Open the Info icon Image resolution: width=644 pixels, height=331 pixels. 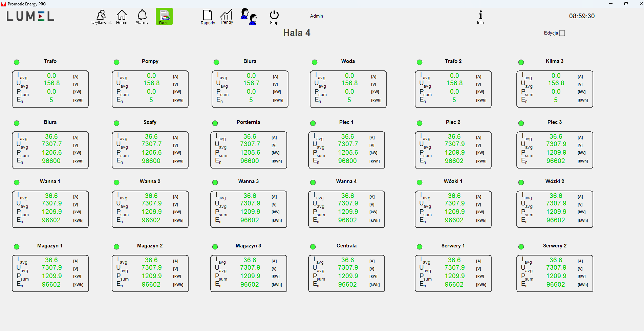(480, 17)
